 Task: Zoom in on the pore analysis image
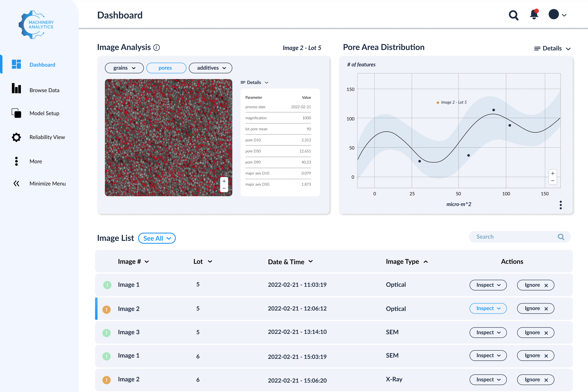click(x=224, y=181)
